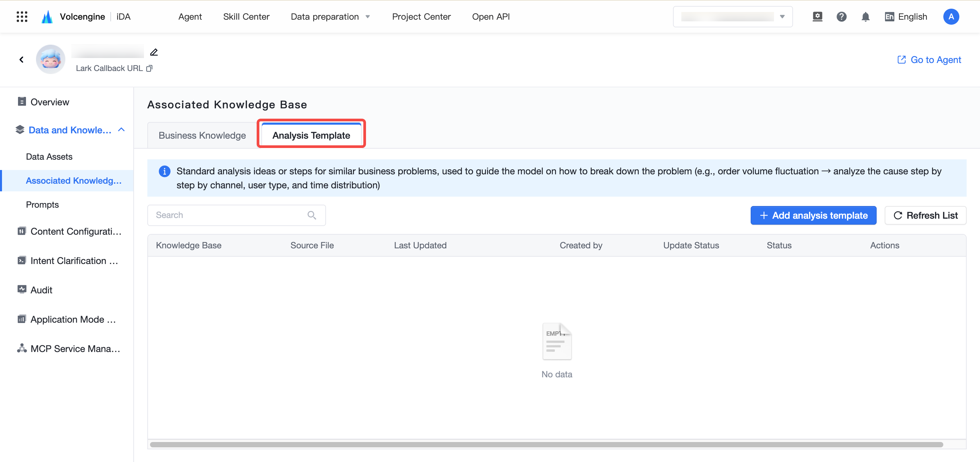Click the Volcengine logo icon
This screenshot has width=980, height=462.
[47, 17]
